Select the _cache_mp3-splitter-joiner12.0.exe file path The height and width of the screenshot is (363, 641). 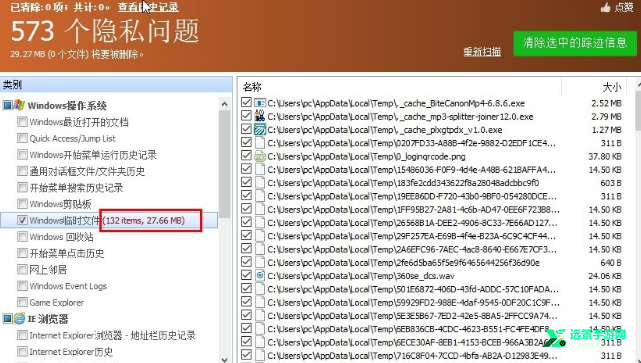click(400, 117)
